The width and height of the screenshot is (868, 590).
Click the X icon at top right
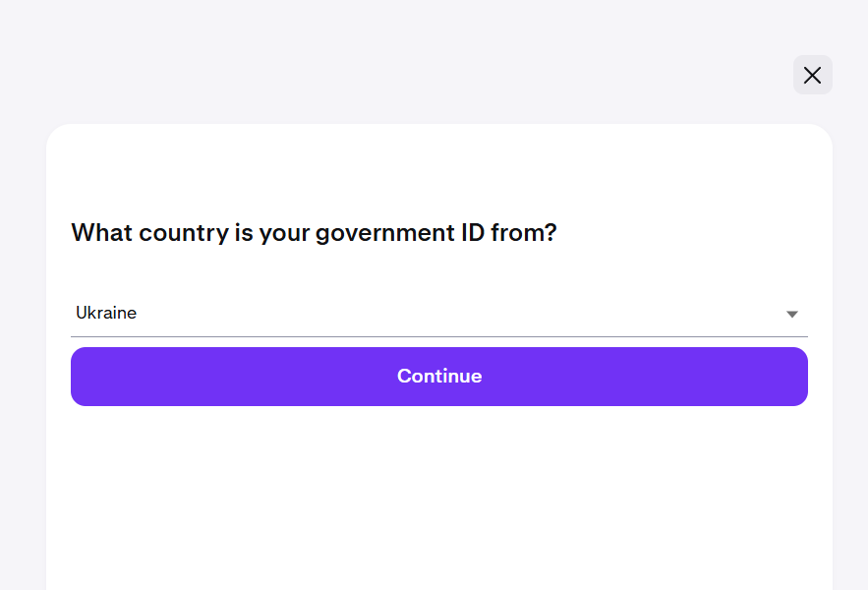click(x=812, y=75)
